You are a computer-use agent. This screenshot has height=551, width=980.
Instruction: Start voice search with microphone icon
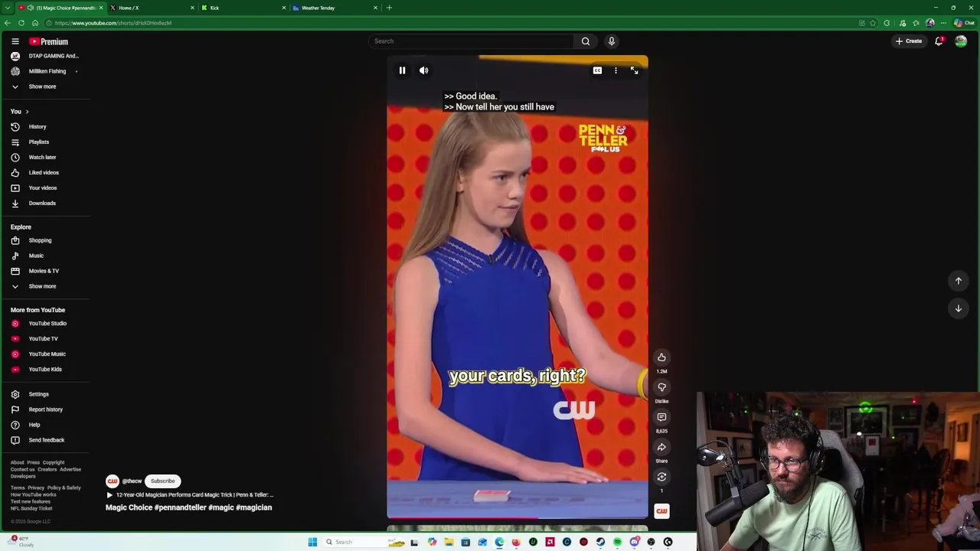pos(611,41)
